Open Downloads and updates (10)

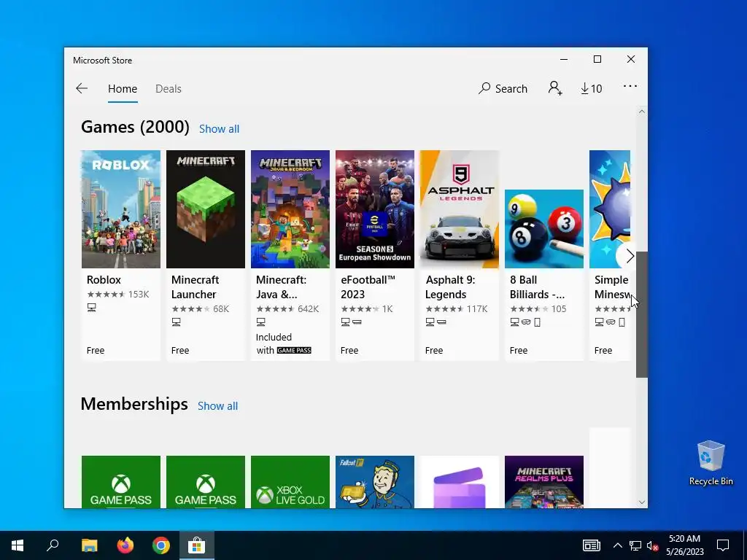pos(591,88)
